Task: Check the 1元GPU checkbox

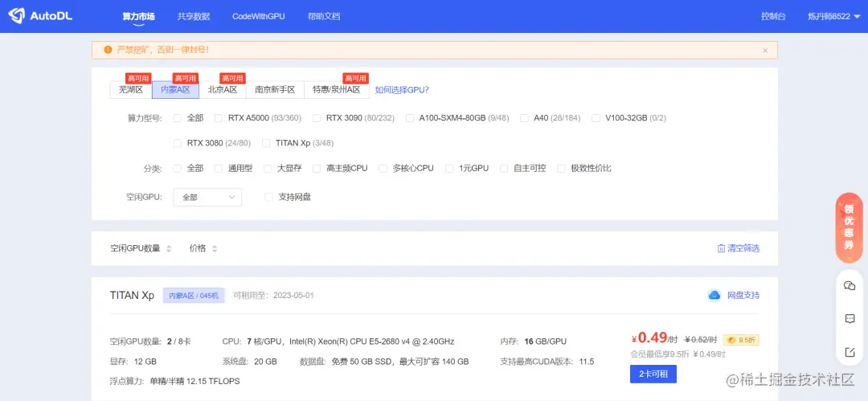Action: [449, 169]
